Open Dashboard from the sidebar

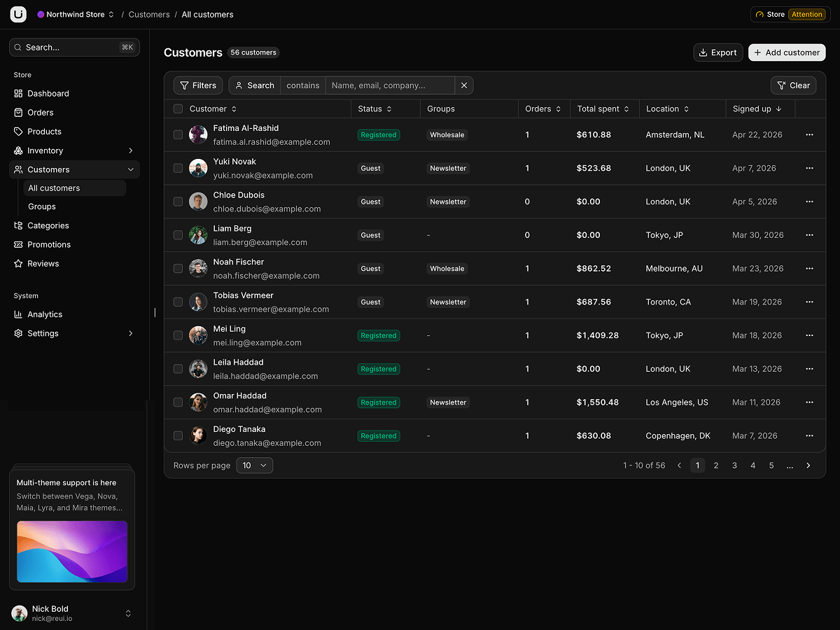point(74,93)
